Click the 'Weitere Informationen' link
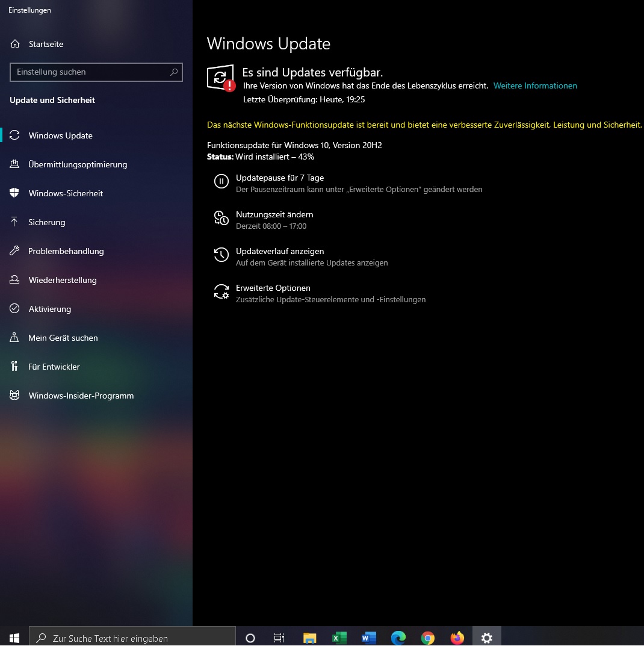 [x=535, y=86]
